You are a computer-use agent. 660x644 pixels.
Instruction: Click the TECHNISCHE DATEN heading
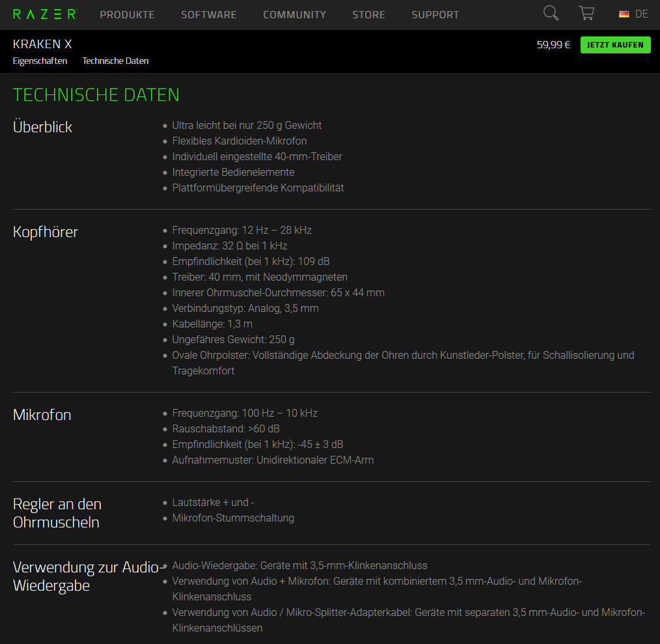pos(96,95)
